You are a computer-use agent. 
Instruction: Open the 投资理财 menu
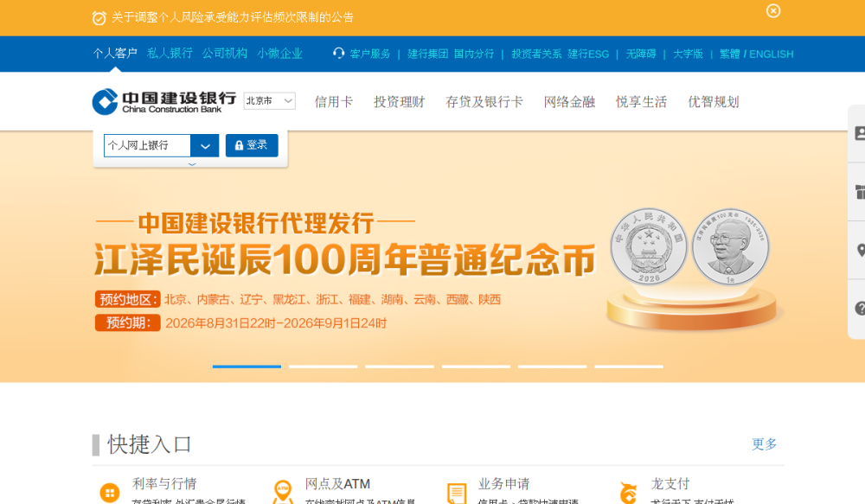click(399, 102)
